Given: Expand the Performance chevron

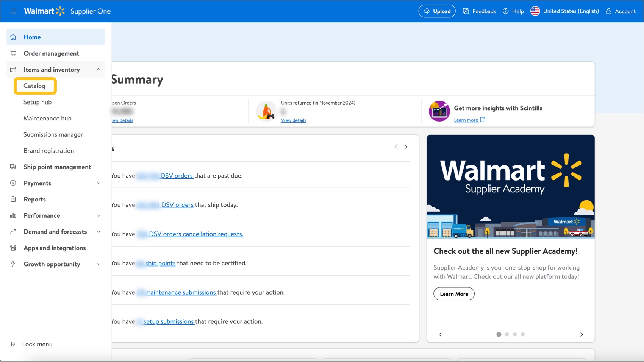Looking at the screenshot, I should tap(98, 215).
